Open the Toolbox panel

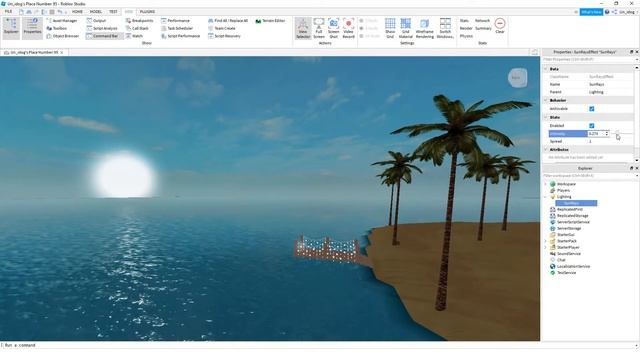[x=57, y=28]
